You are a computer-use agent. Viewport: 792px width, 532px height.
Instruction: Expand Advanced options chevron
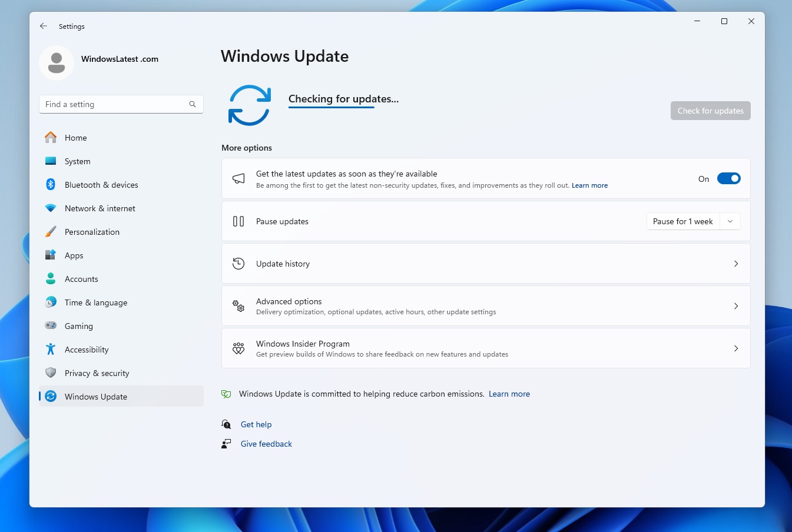point(736,306)
